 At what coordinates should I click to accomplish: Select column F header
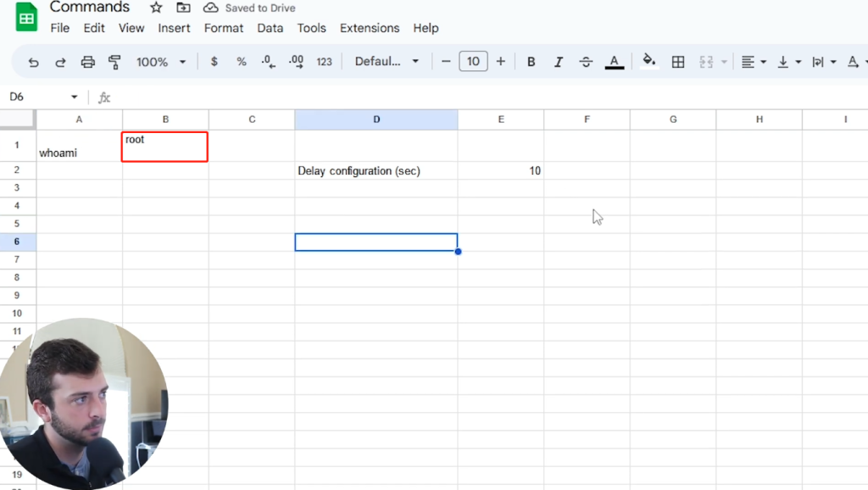[x=587, y=120]
